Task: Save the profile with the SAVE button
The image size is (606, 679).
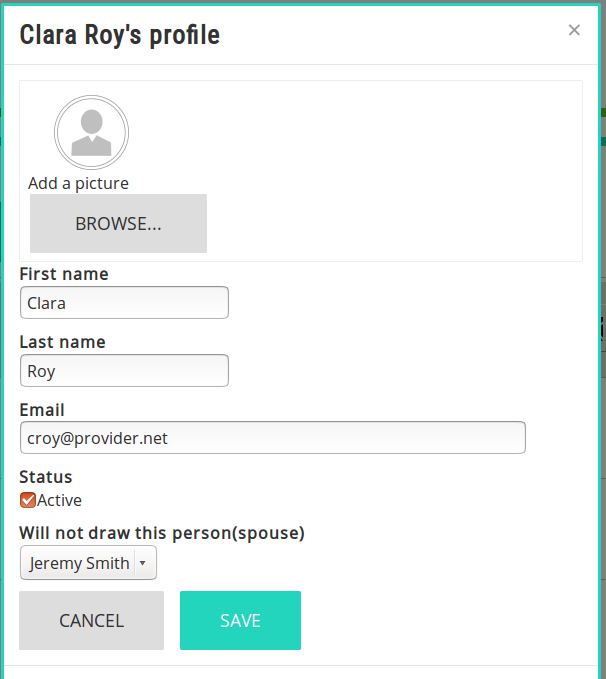Action: [x=240, y=621]
